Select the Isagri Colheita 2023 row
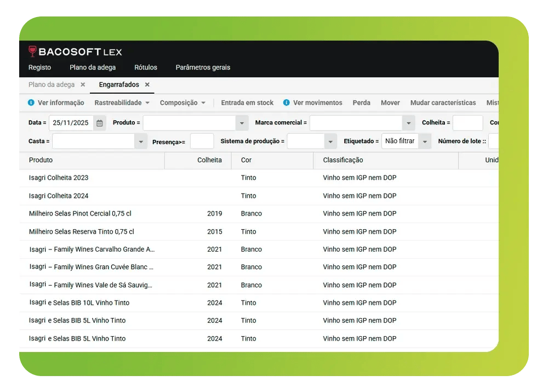 [x=59, y=178]
